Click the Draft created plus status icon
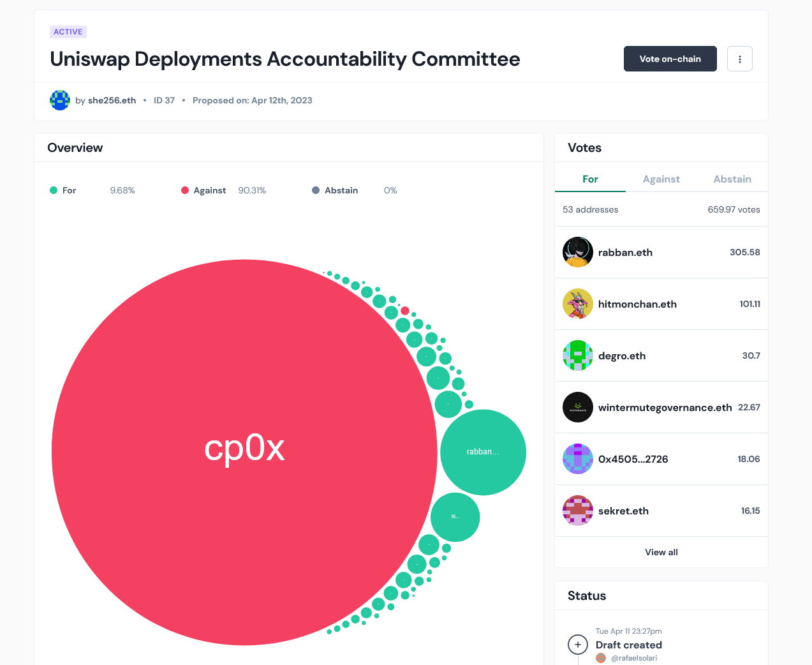 pyautogui.click(x=578, y=645)
